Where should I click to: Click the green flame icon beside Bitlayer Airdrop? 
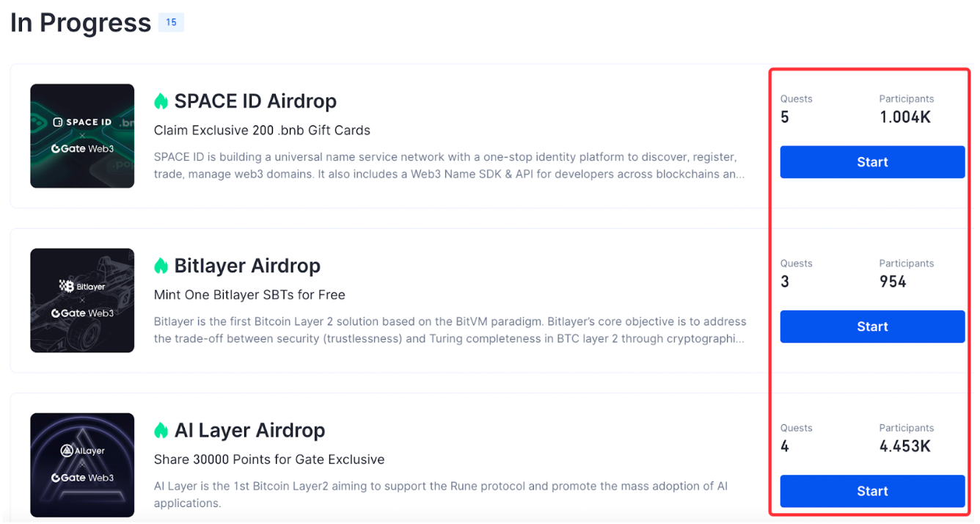click(x=161, y=266)
